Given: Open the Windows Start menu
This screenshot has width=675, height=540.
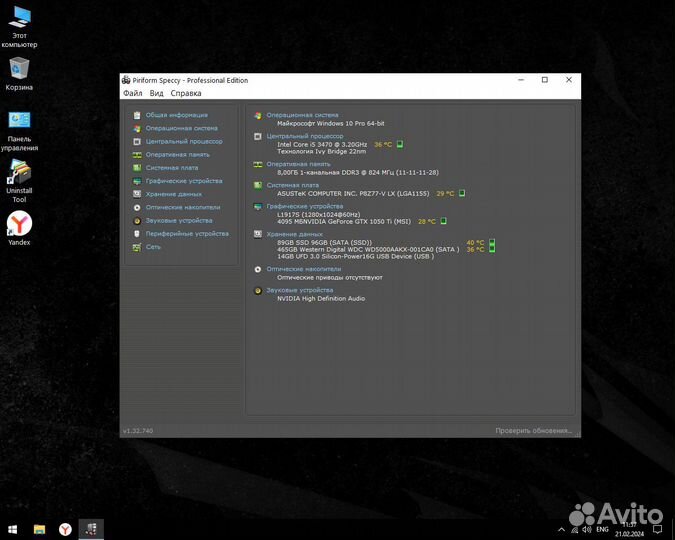Looking at the screenshot, I should [12, 529].
